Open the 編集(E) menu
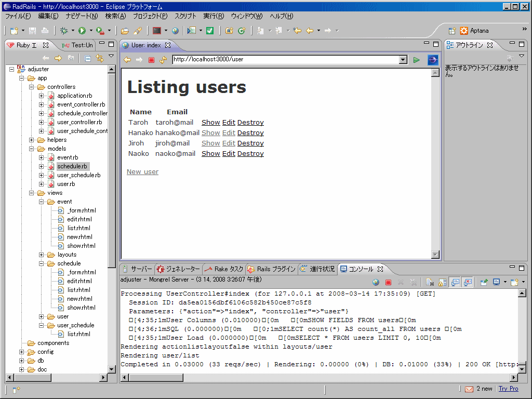 pyautogui.click(x=48, y=16)
